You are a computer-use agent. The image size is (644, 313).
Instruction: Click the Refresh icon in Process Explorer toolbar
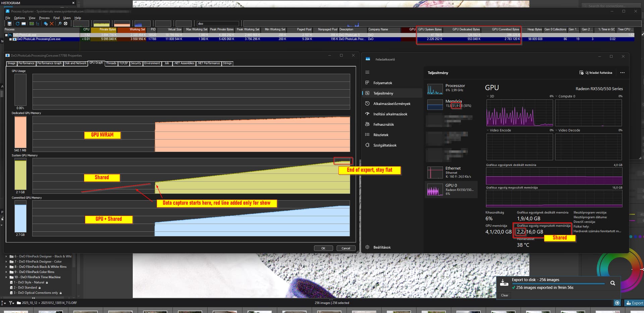(x=17, y=24)
